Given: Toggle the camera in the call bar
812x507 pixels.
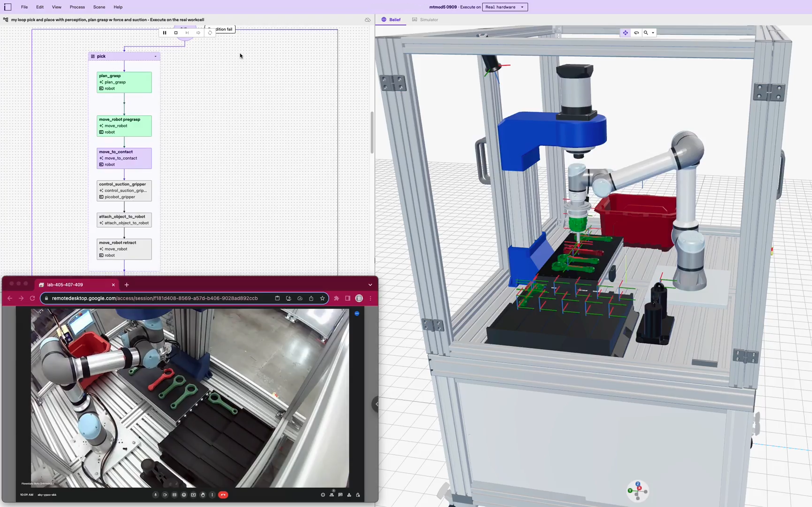Looking at the screenshot, I should [165, 495].
